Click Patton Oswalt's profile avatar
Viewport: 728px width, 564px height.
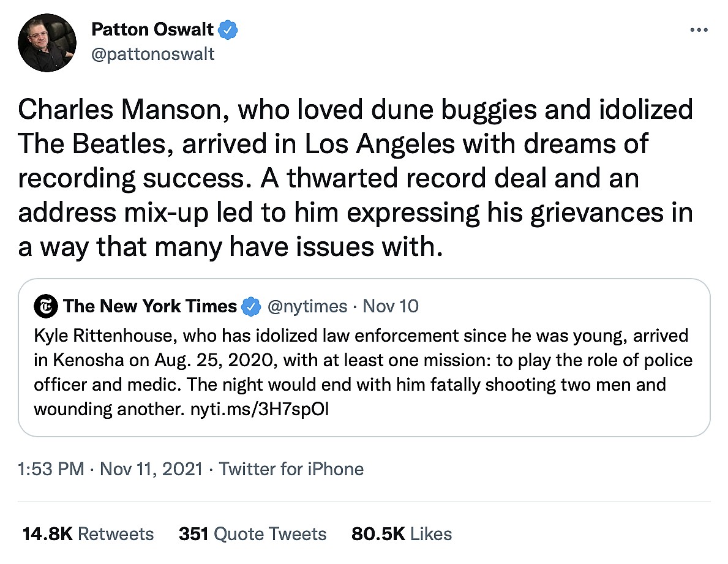(47, 42)
